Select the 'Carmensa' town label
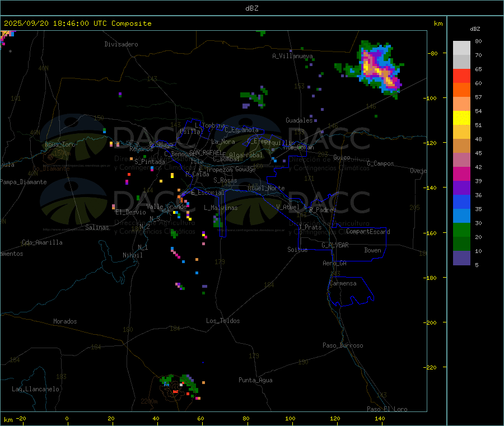Image resolution: width=504 pixels, height=426 pixels. click(x=343, y=283)
